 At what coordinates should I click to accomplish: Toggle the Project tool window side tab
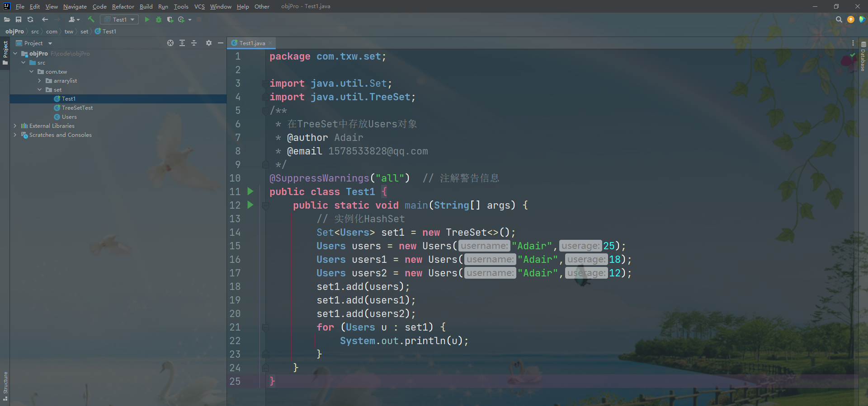pos(5,52)
